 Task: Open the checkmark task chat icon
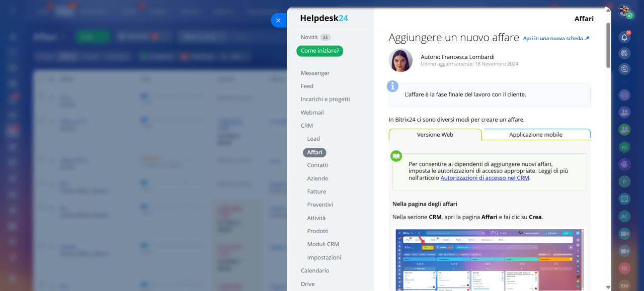coord(624,199)
